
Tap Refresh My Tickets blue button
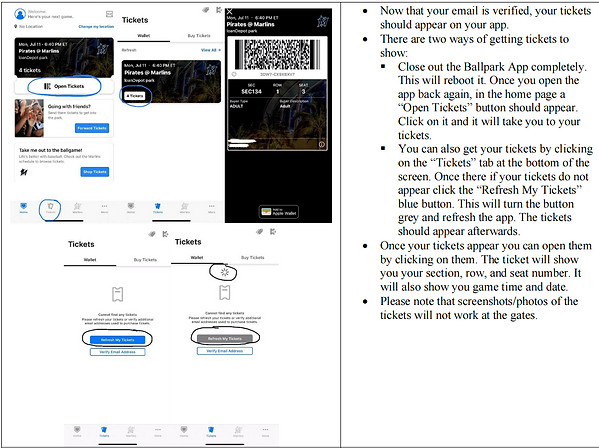pyautogui.click(x=118, y=340)
